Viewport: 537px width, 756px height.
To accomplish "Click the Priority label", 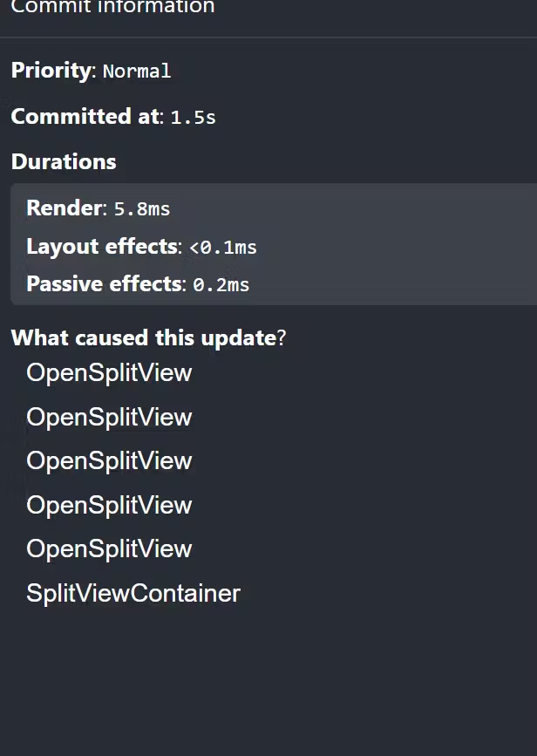I will pos(51,71).
